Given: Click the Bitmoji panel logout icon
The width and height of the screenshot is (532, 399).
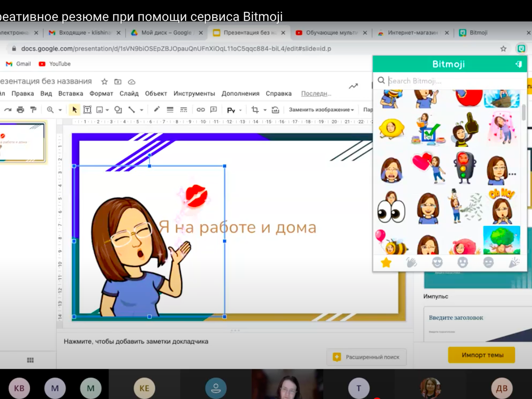Looking at the screenshot, I should pos(519,64).
